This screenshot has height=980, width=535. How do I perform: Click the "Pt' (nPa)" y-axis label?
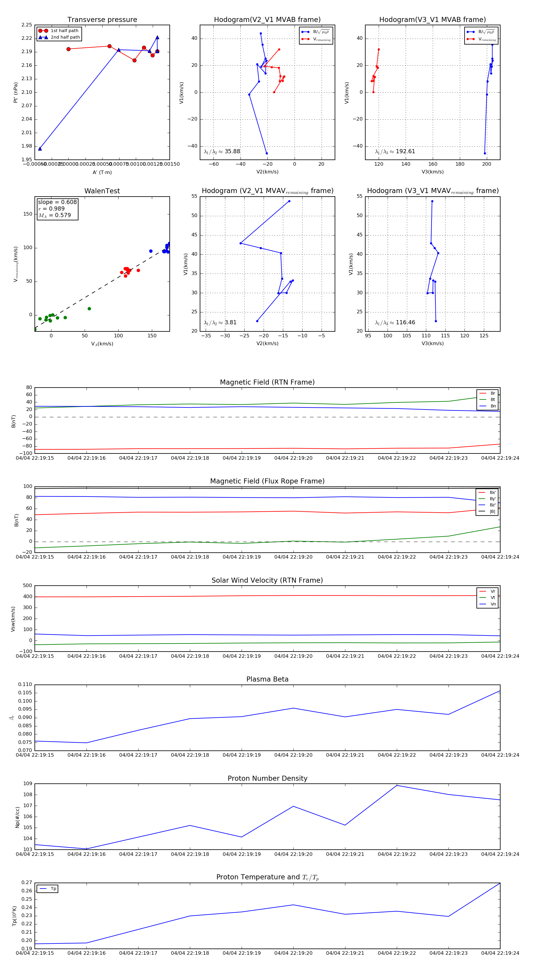[16, 92]
